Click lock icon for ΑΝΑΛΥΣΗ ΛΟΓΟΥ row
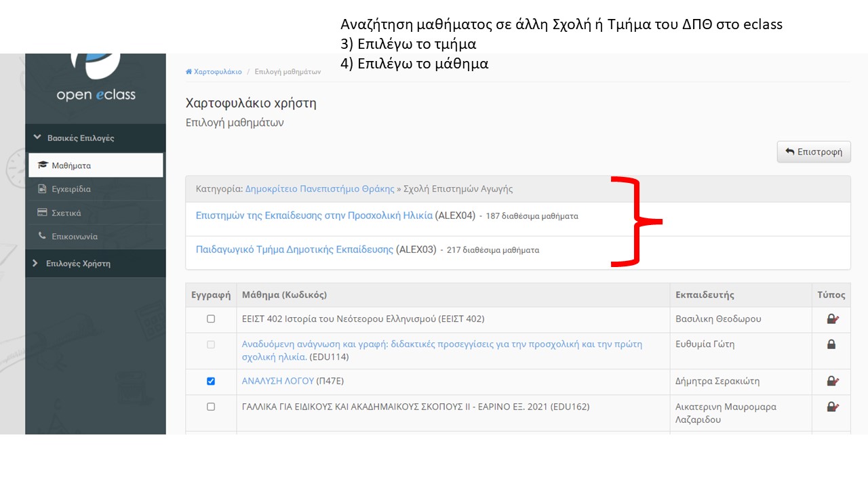868x488 pixels. tap(832, 382)
